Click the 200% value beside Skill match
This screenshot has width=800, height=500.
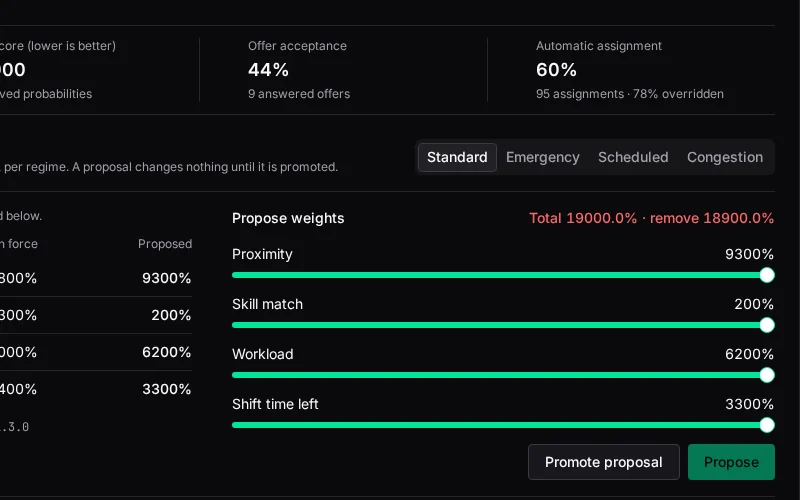coord(754,304)
